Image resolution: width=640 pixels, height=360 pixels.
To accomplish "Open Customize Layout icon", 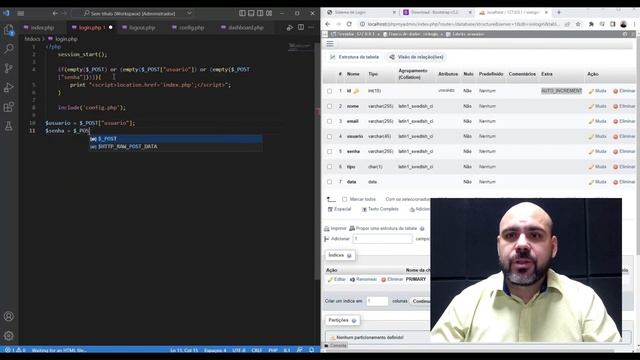I will 269,13.
